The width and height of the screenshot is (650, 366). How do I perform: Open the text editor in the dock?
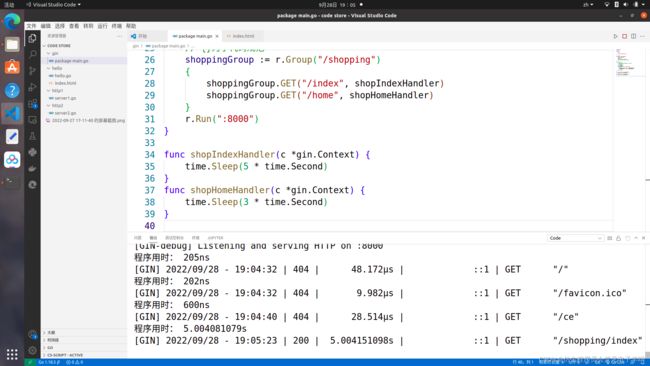point(12,136)
